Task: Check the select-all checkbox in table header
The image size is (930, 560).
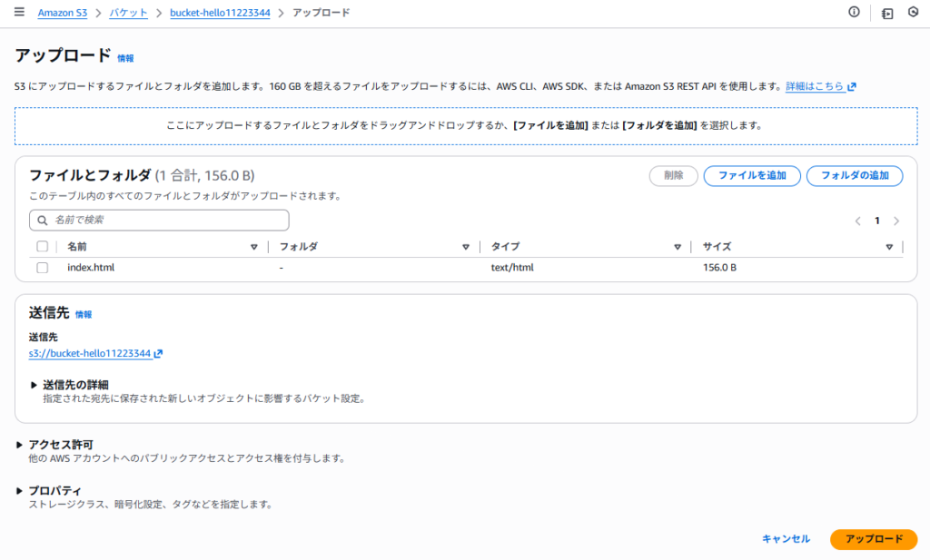Action: pos(42,247)
